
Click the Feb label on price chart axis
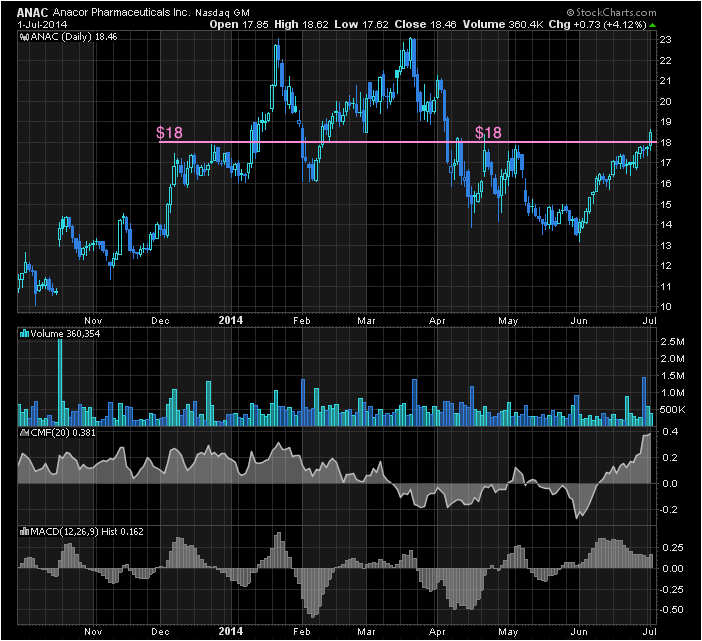(x=302, y=321)
